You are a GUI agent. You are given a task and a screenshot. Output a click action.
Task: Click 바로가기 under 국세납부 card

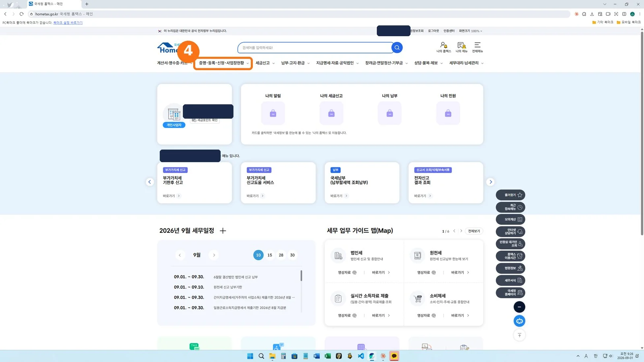(x=339, y=196)
